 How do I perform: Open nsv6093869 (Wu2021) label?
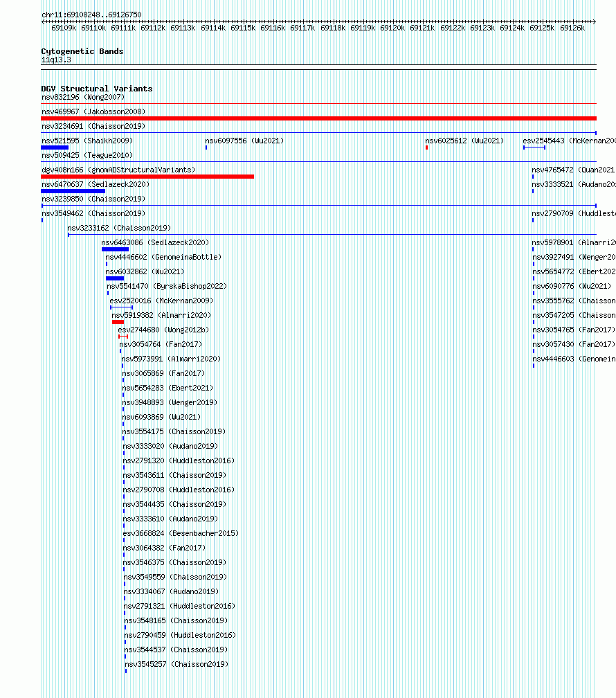tap(161, 417)
